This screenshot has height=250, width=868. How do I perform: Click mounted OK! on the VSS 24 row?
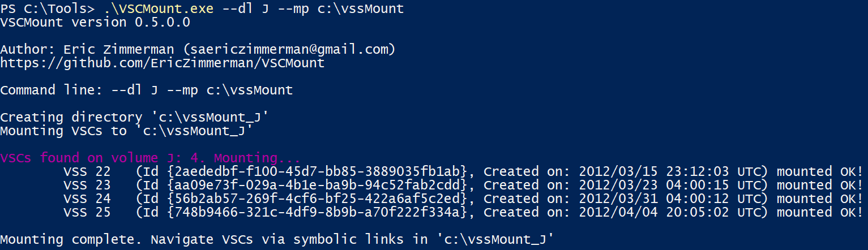819,199
